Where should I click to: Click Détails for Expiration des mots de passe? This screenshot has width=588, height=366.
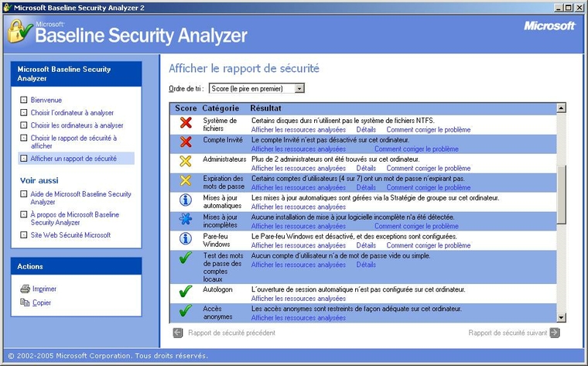point(366,187)
